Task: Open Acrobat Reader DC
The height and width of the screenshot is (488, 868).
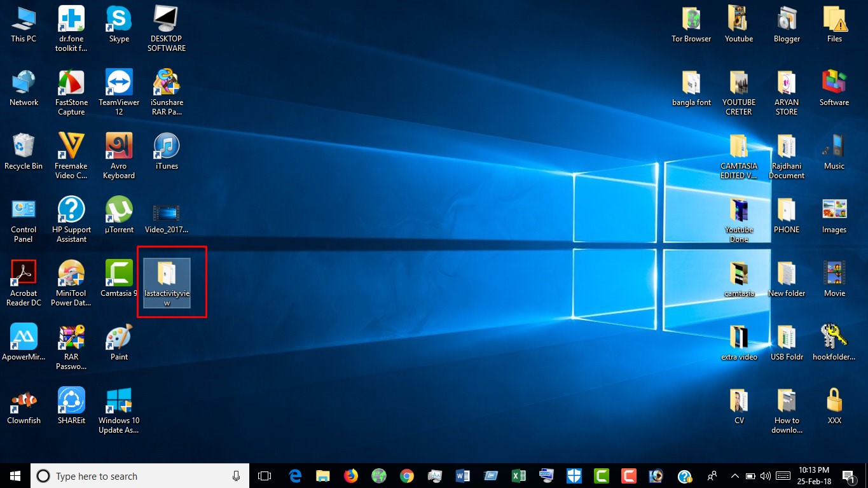Action: [x=23, y=274]
